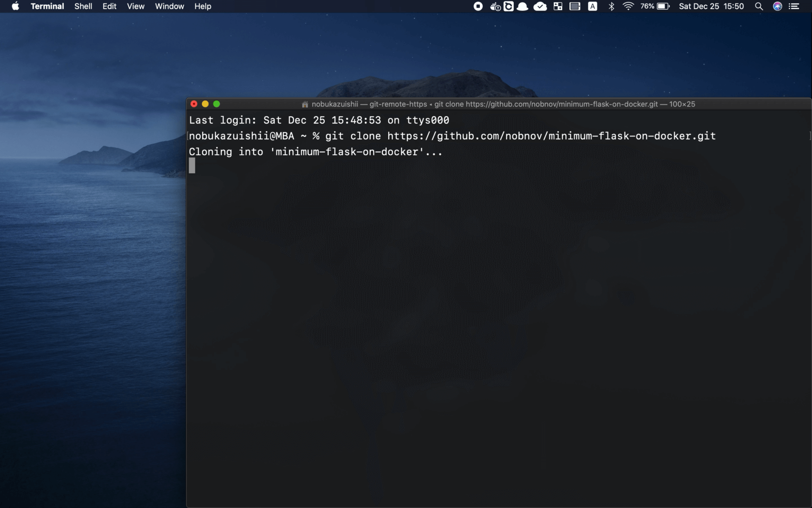This screenshot has height=508, width=812.
Task: Open the cloud icon with checkmark
Action: (x=540, y=6)
